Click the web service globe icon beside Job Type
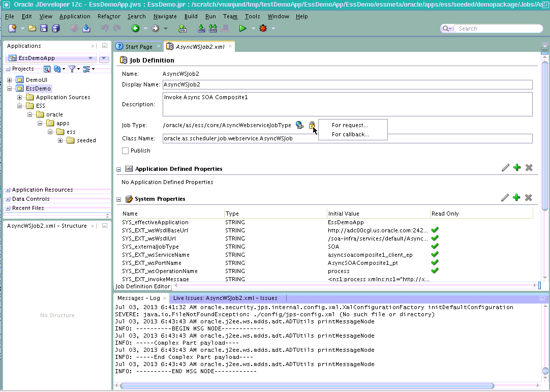 click(x=299, y=125)
